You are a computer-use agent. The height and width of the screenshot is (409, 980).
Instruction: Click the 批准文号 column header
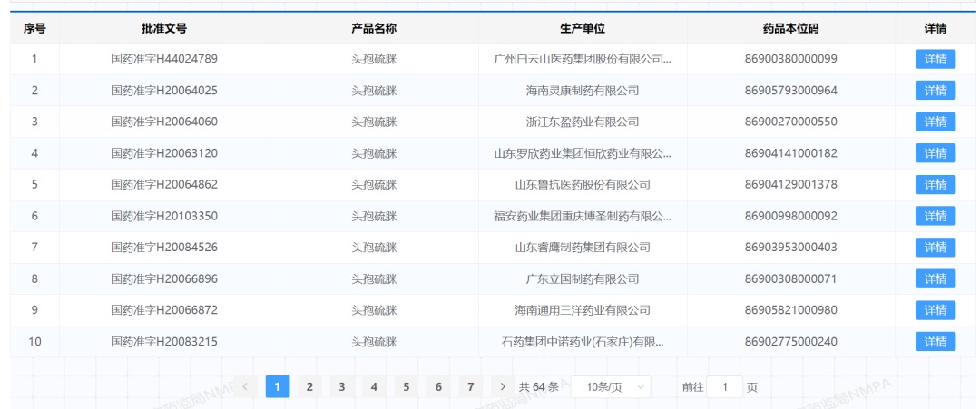pos(164,28)
